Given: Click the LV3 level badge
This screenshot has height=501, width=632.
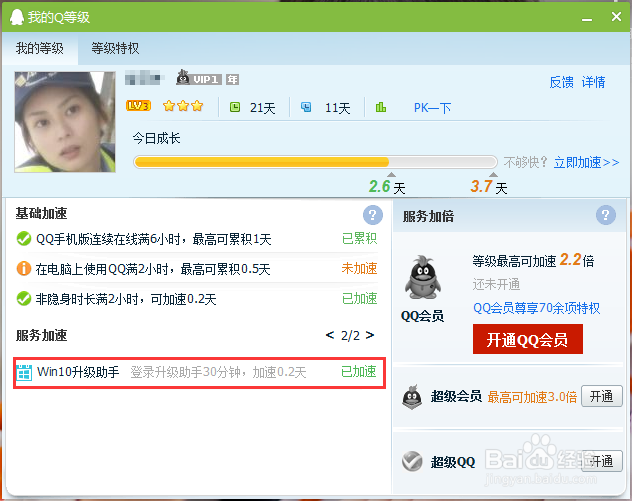Looking at the screenshot, I should (138, 106).
